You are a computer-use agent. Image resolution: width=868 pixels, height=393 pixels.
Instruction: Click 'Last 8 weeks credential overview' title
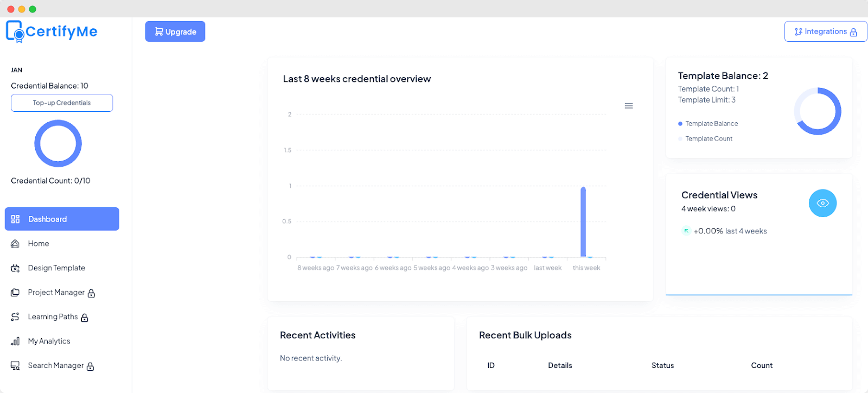coord(357,79)
